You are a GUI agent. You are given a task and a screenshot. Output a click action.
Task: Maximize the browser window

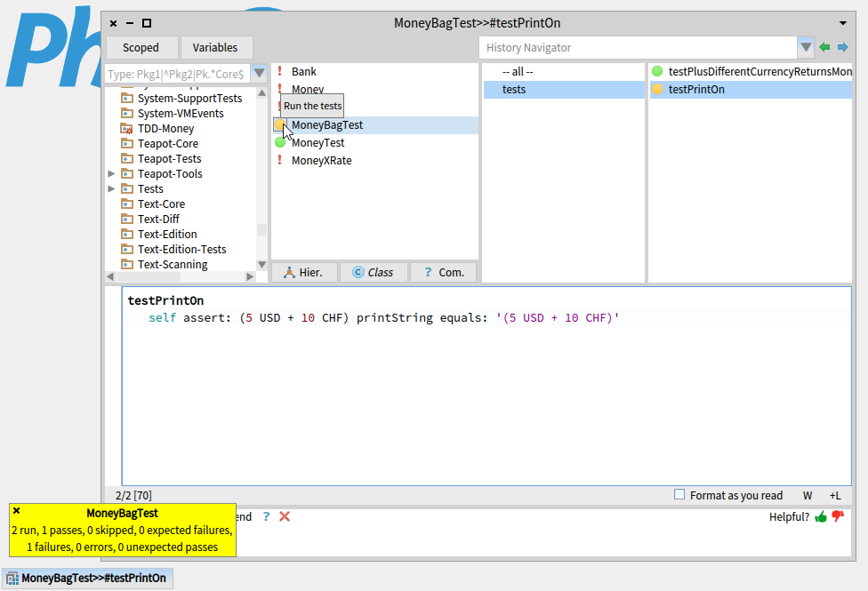pos(147,23)
